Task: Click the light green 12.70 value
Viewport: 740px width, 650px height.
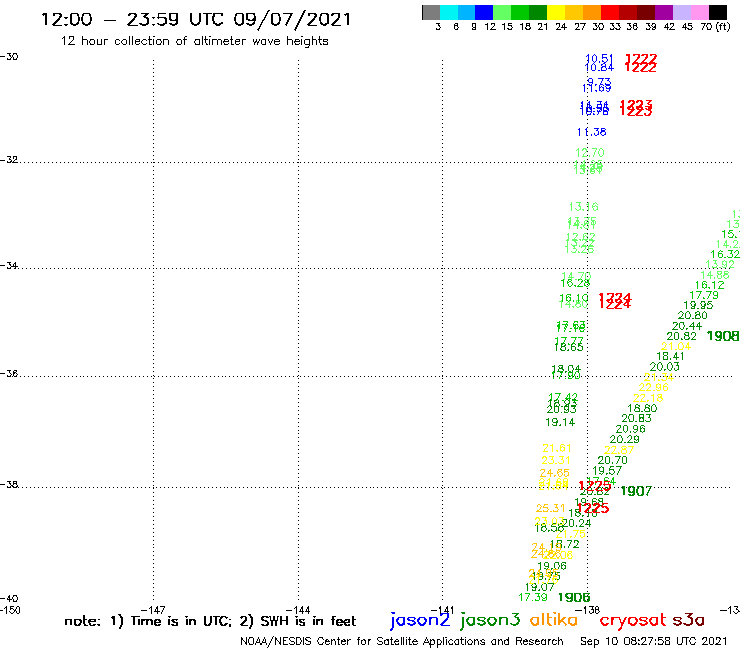Action: pos(589,152)
